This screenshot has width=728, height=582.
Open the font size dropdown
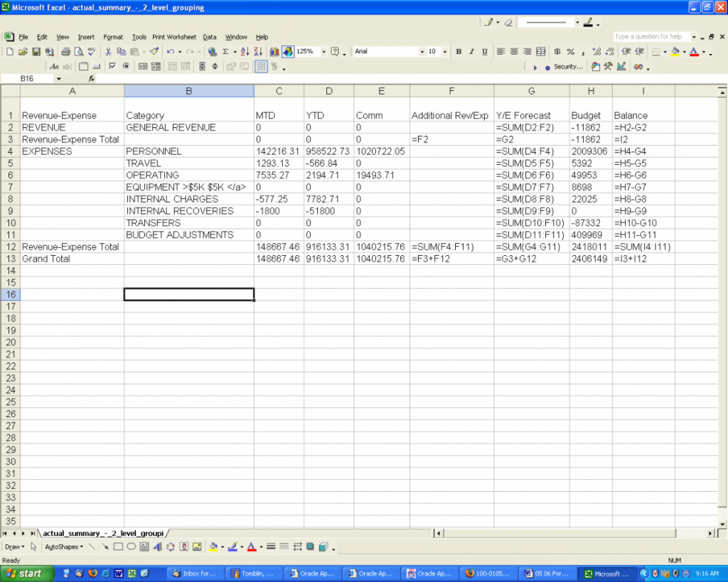tap(445, 51)
